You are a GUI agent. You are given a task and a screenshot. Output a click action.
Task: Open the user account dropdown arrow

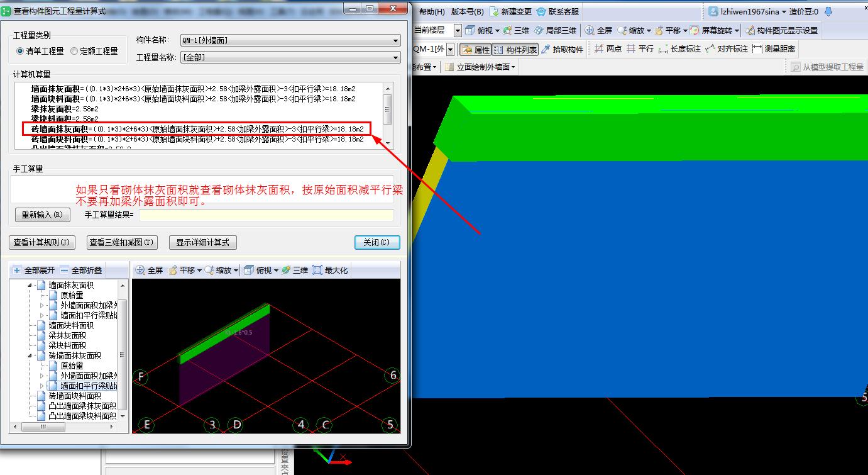tap(784, 11)
